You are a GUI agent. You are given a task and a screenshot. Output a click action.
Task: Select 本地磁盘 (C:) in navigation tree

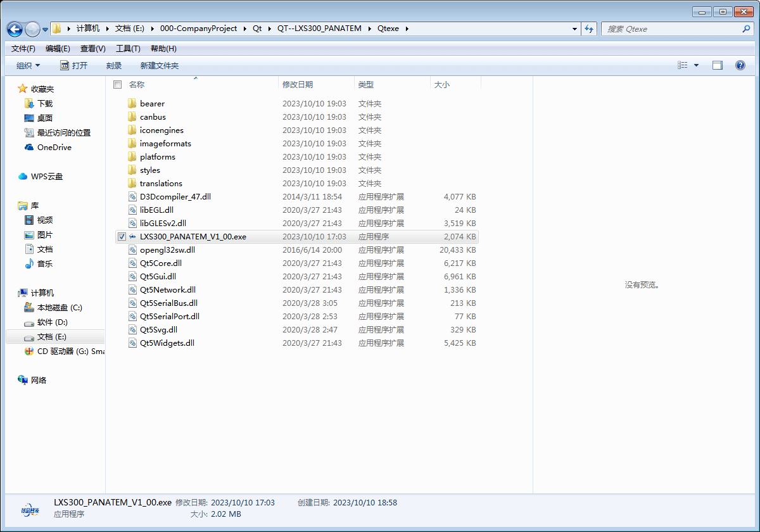coord(60,308)
